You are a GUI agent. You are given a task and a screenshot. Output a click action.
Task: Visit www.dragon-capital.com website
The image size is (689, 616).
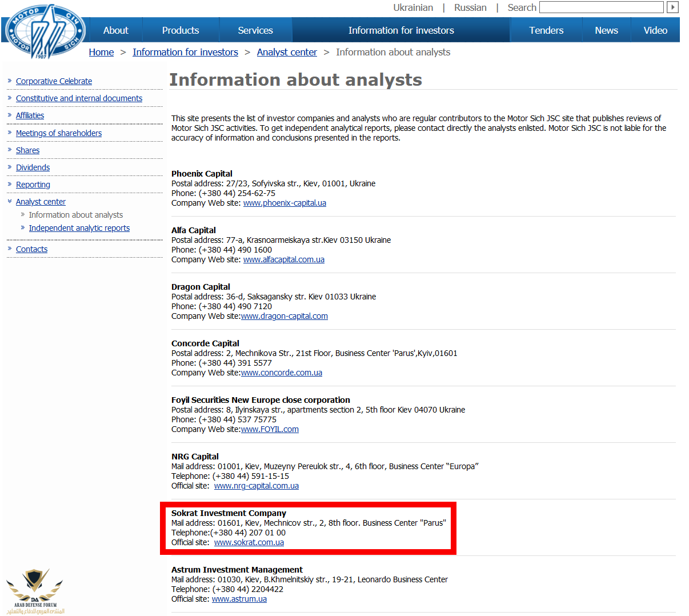click(285, 316)
